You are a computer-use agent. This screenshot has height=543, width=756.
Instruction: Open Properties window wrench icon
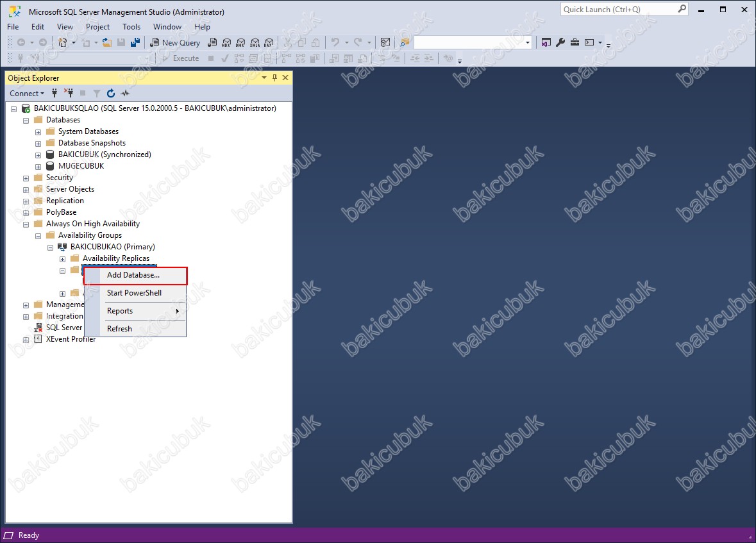point(560,42)
